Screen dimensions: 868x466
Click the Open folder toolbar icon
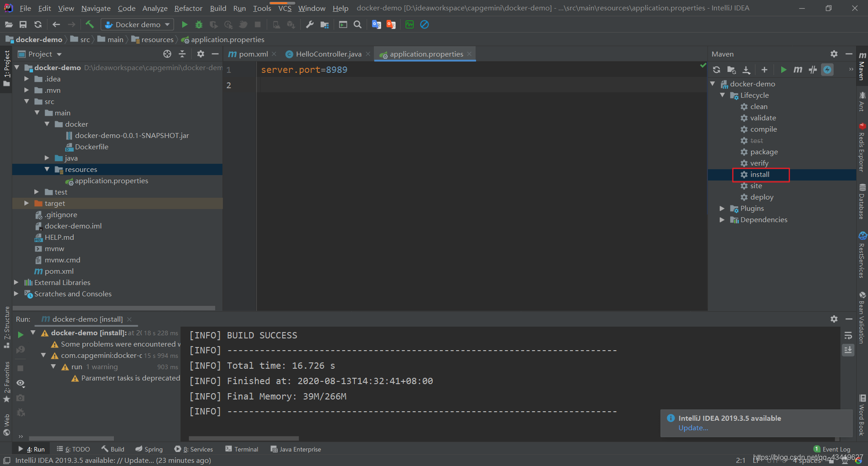click(x=9, y=24)
